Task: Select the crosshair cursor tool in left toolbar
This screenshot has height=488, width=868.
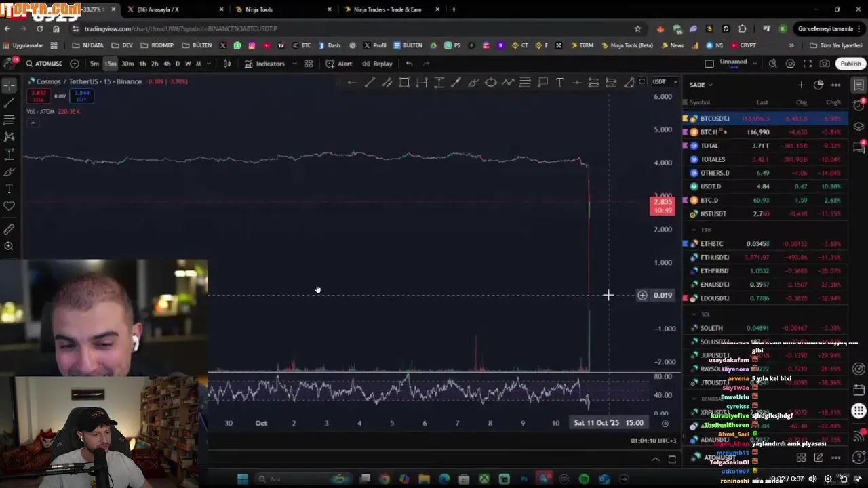Action: pyautogui.click(x=9, y=85)
